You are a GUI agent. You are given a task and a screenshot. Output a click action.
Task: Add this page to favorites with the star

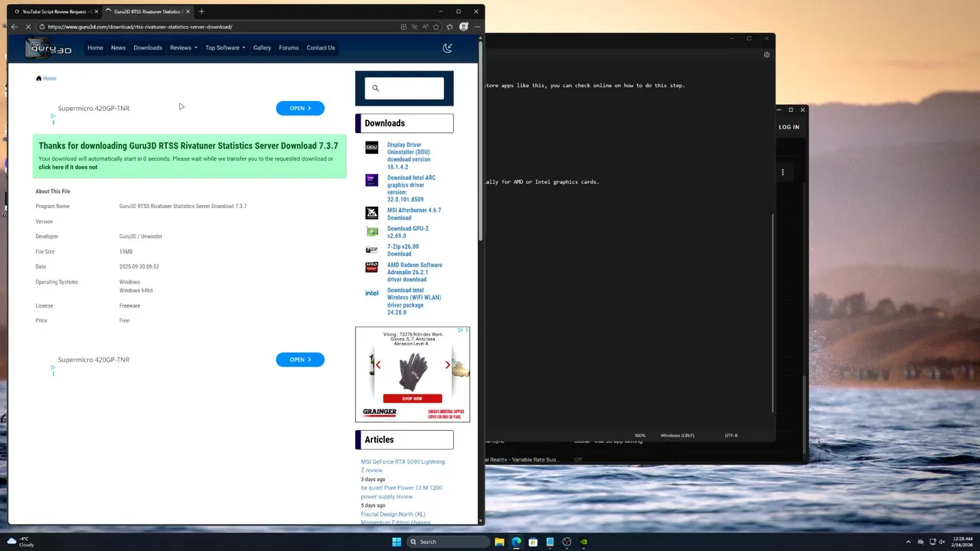(x=436, y=27)
